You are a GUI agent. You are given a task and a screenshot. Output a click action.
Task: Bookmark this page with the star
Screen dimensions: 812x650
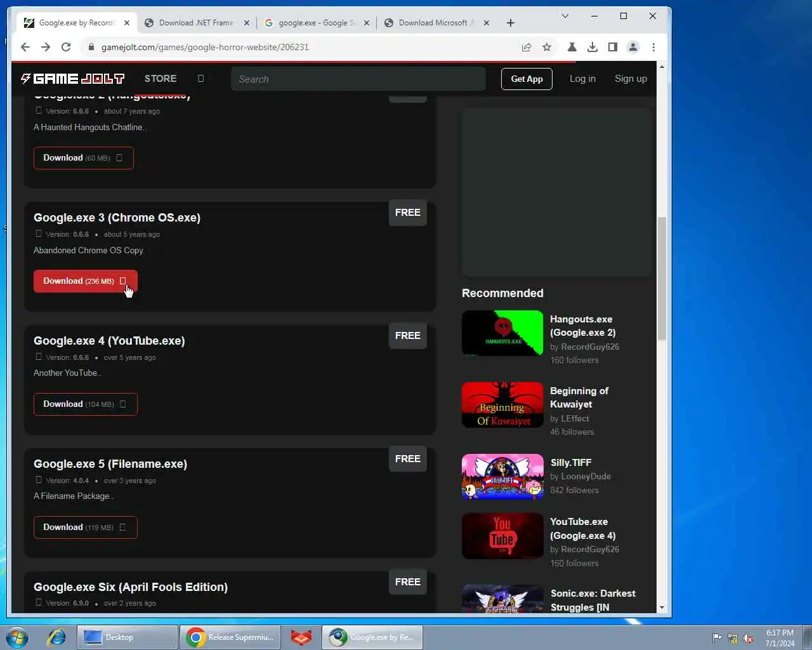547,47
